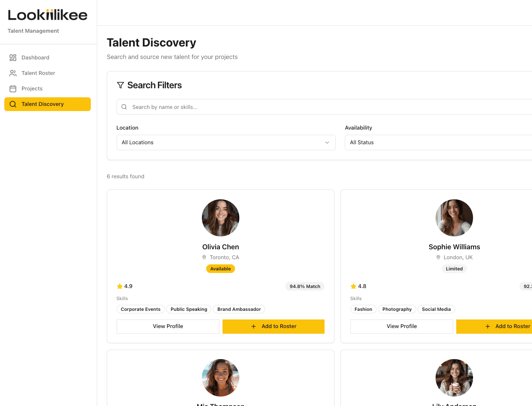
Task: Click the page subtitle about sourcing talent
Action: coord(172,57)
